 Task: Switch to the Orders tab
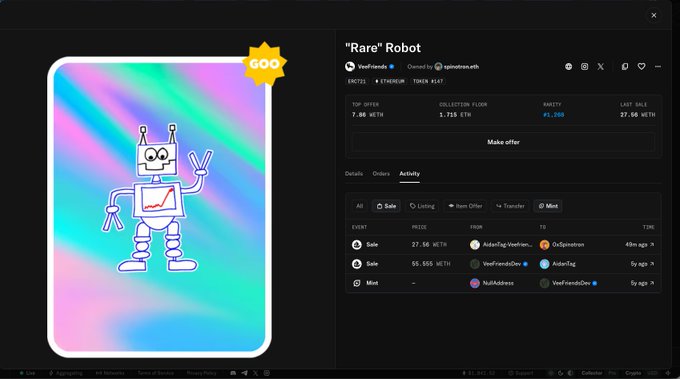tap(381, 173)
